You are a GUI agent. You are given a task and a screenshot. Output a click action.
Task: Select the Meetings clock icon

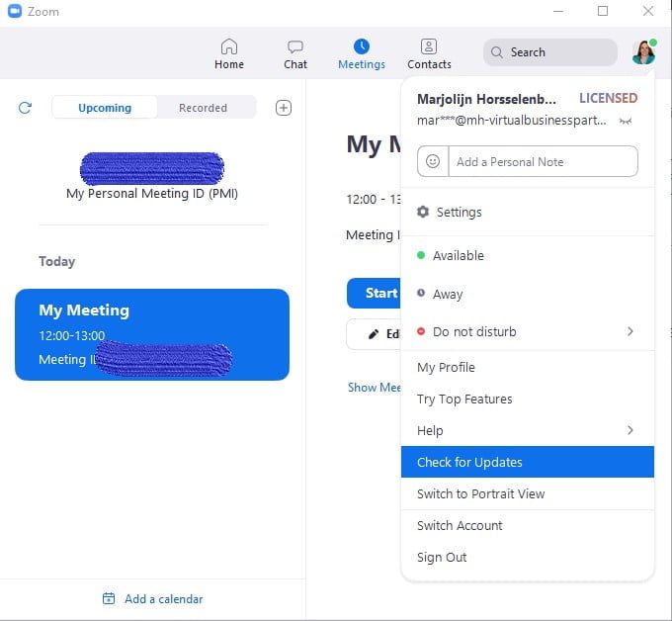(362, 46)
